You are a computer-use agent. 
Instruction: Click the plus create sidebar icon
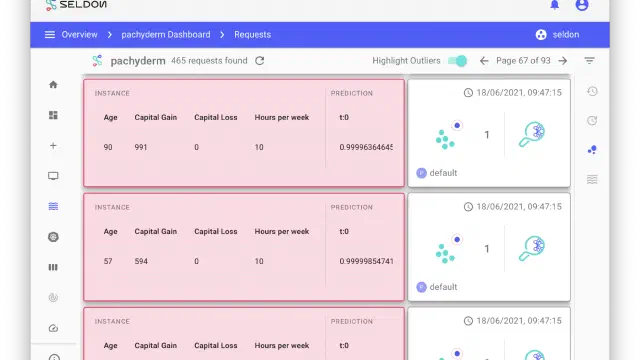point(53,146)
